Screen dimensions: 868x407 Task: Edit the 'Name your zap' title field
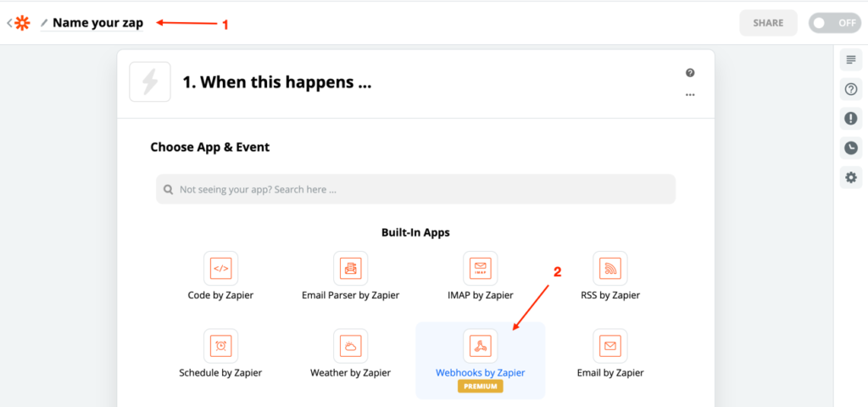(98, 23)
